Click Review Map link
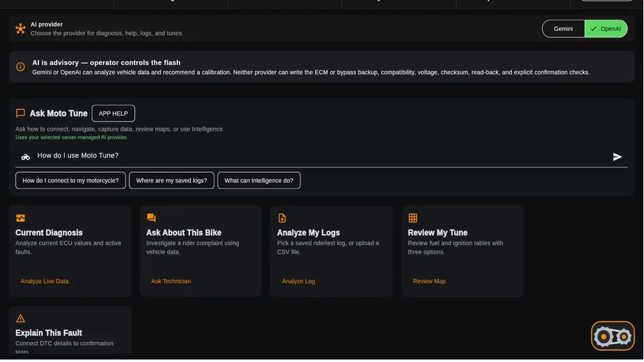 coord(429,281)
